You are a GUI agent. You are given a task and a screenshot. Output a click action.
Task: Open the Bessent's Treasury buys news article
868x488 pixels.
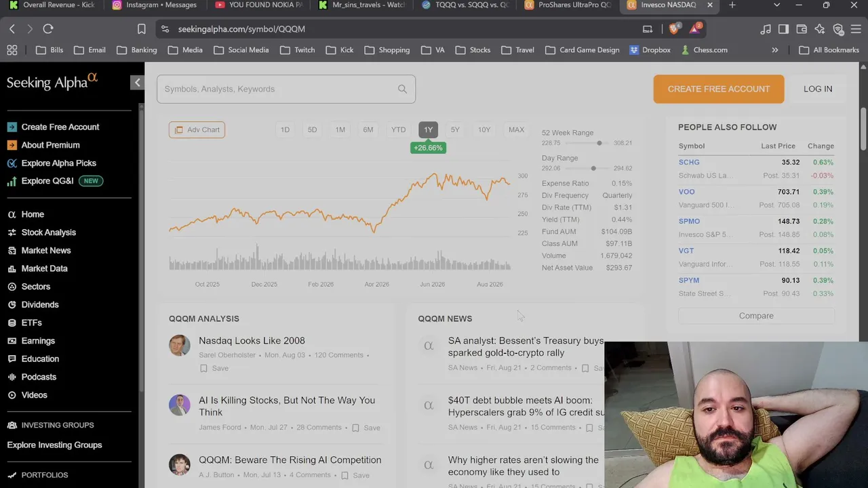[x=526, y=347]
